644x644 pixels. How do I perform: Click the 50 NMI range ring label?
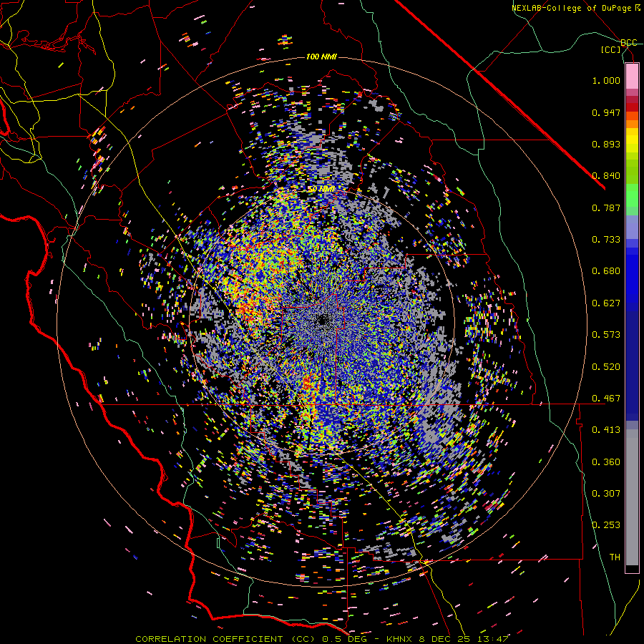321,189
